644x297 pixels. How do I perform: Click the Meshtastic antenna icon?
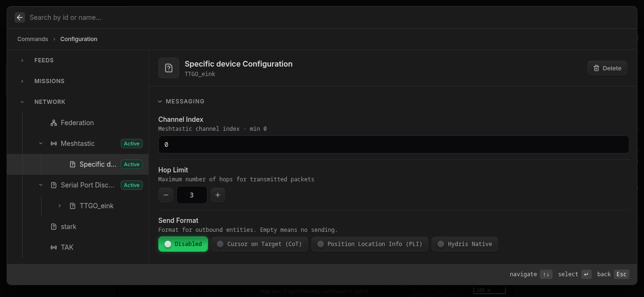pyautogui.click(x=53, y=144)
